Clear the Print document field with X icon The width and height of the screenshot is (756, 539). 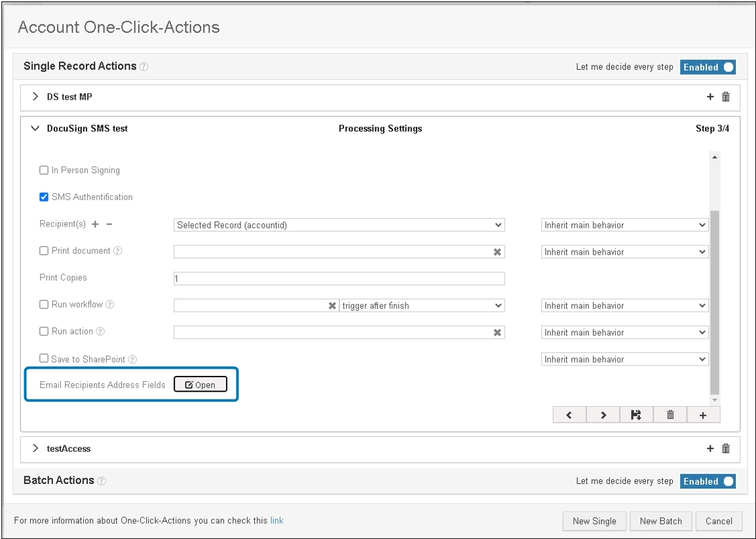pos(497,251)
